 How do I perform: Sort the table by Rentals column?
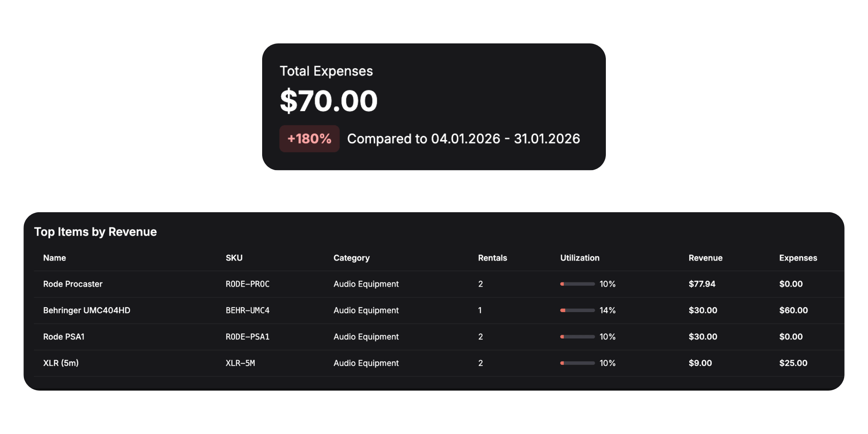coord(493,257)
